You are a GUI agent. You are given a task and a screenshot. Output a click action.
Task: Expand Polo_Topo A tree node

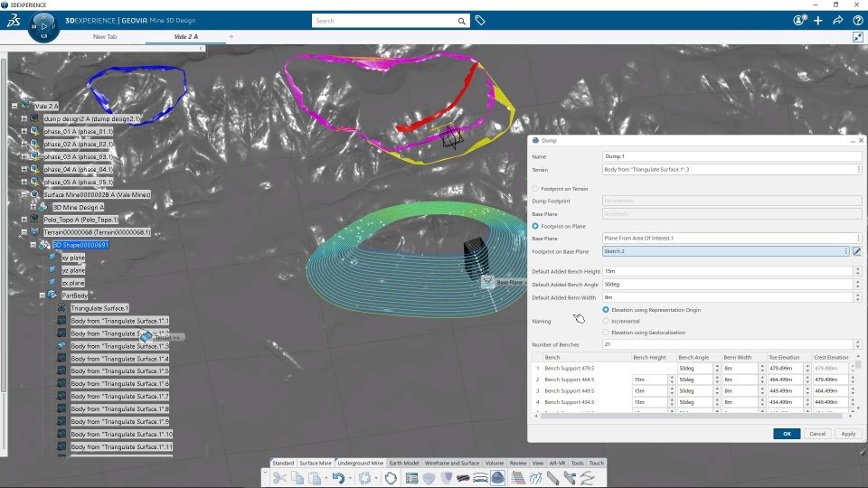(24, 220)
